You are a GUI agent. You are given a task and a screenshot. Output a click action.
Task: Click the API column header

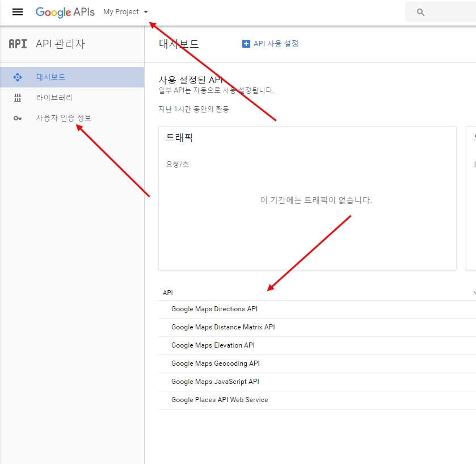(x=168, y=292)
